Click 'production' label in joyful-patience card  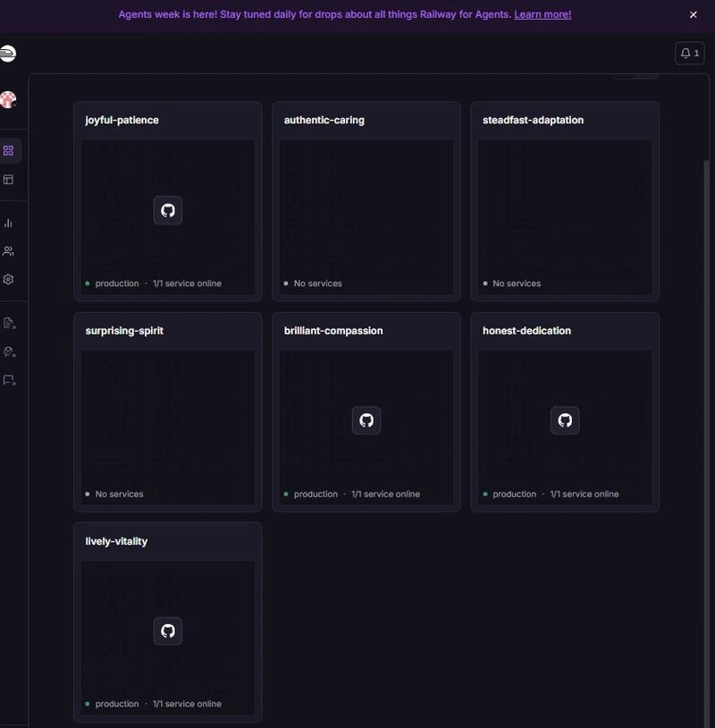[117, 284]
